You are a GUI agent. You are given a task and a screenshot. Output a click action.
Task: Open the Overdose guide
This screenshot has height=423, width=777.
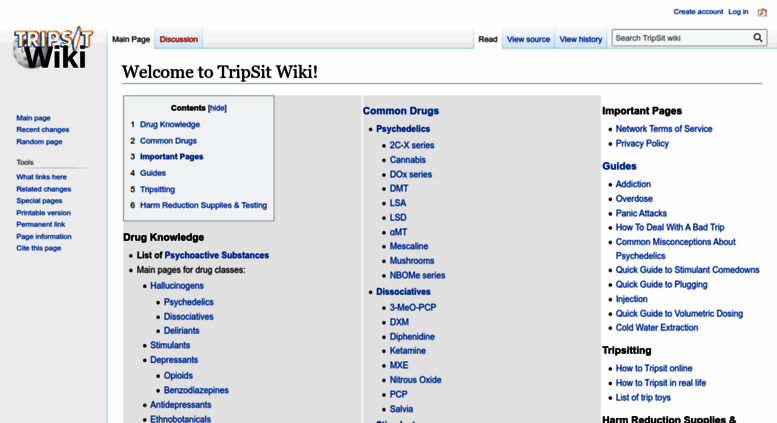(634, 199)
